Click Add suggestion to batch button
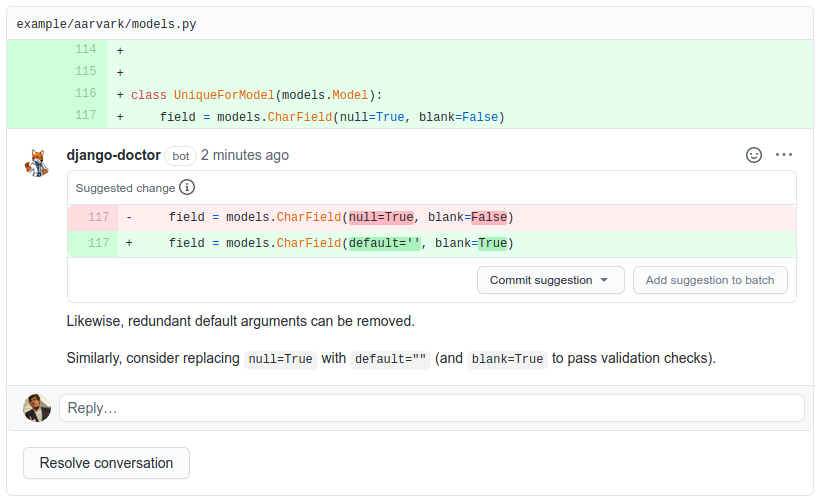This screenshot has height=503, width=825. 710,280
